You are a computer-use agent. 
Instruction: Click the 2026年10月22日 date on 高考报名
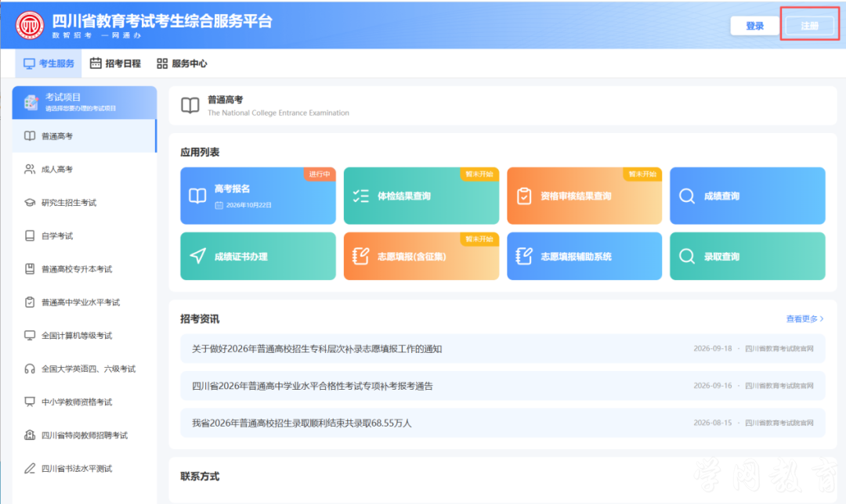(248, 205)
